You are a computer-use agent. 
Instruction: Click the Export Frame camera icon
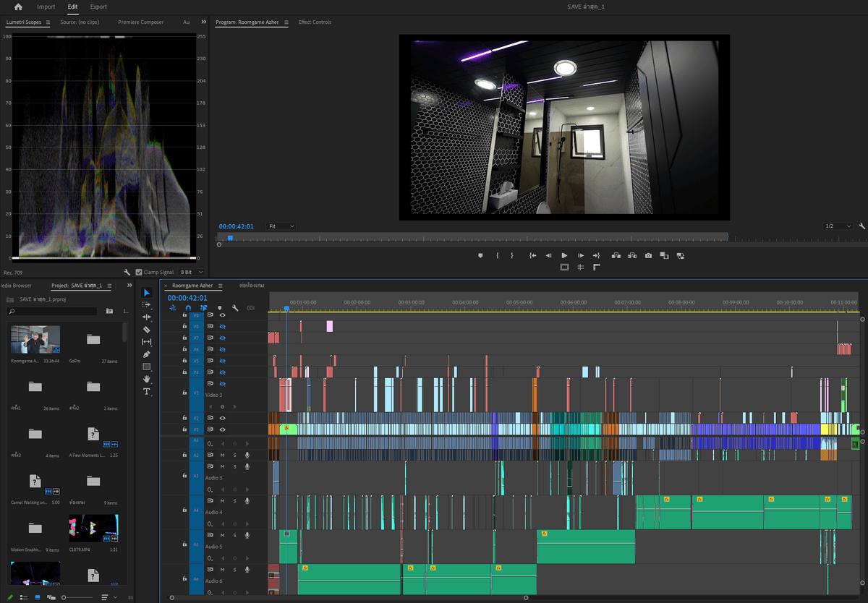648,255
